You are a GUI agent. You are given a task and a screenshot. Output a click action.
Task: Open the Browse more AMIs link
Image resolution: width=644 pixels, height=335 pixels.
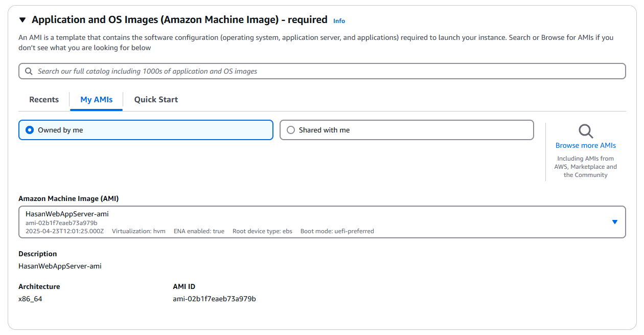[x=586, y=145]
